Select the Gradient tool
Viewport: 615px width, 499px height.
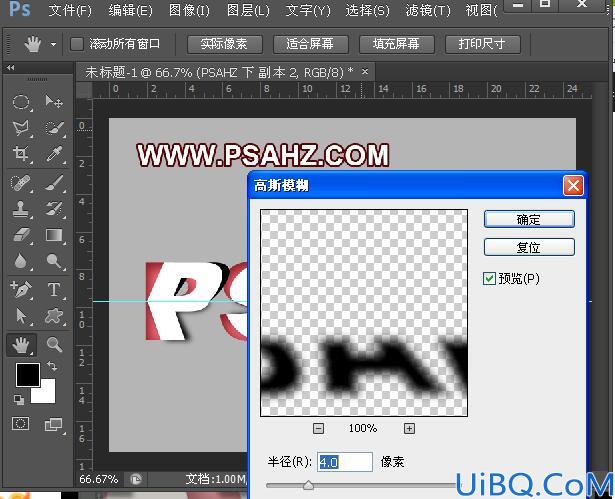54,235
